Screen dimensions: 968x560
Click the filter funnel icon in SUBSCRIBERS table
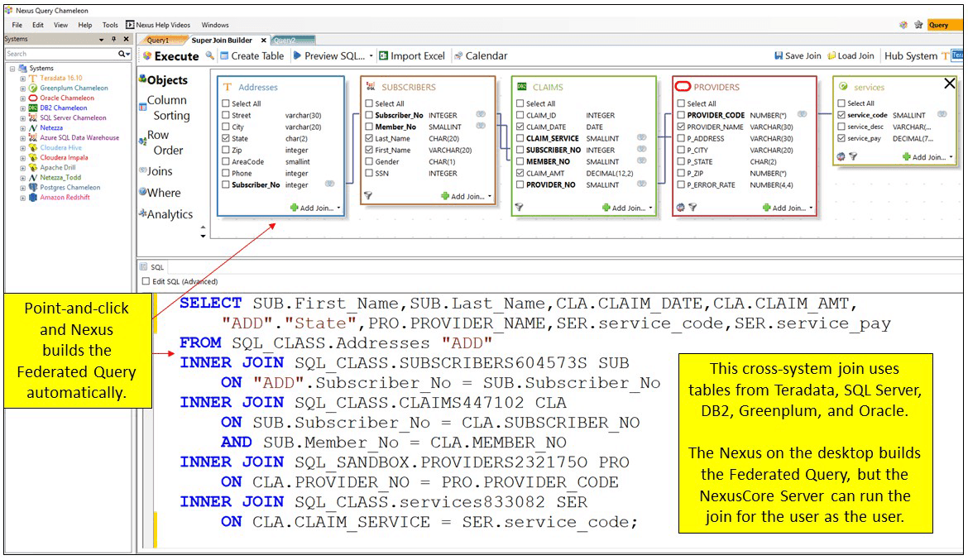(x=368, y=196)
